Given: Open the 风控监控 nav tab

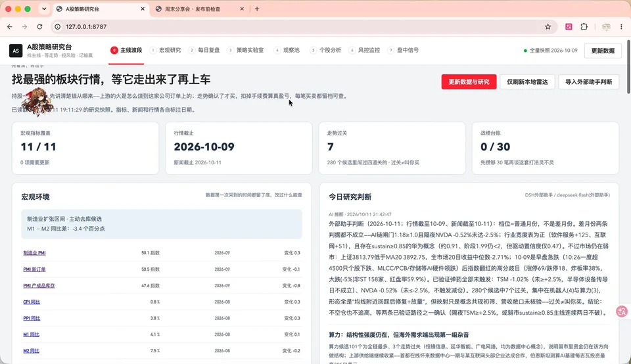Looking at the screenshot, I should [365, 51].
